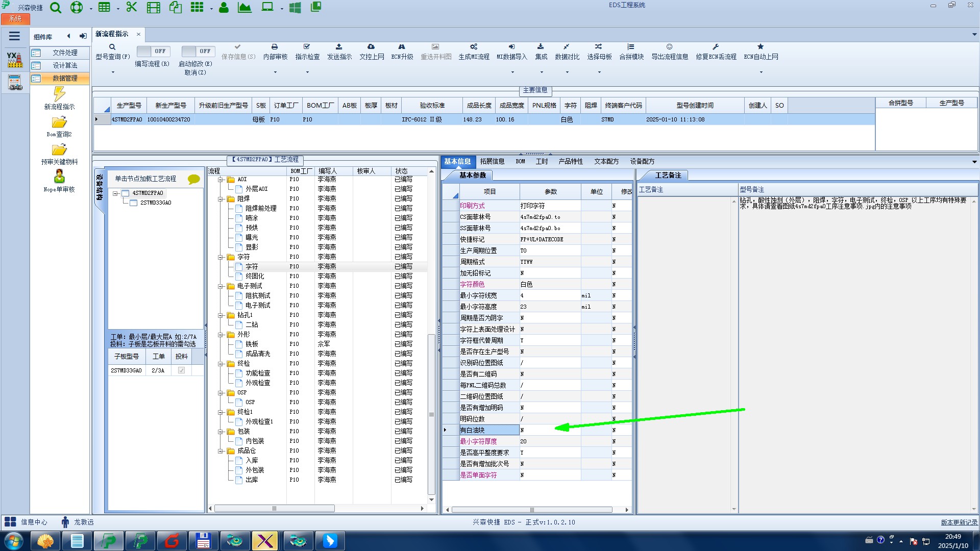Check the 投料 checkbox for 2S7MD33GA0
Viewport: 980px width, 551px height.
(181, 370)
